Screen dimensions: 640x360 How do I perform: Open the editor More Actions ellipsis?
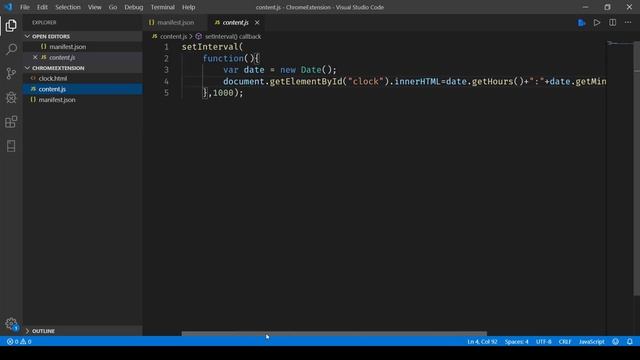pyautogui.click(x=628, y=23)
